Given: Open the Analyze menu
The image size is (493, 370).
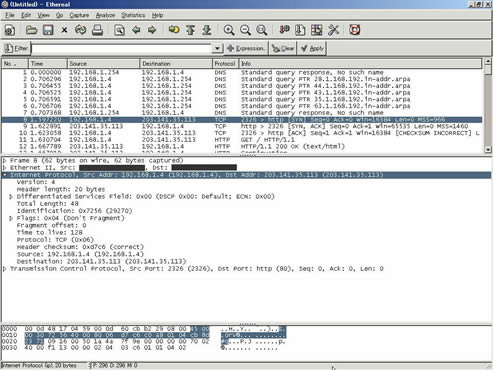Looking at the screenshot, I should [105, 15].
